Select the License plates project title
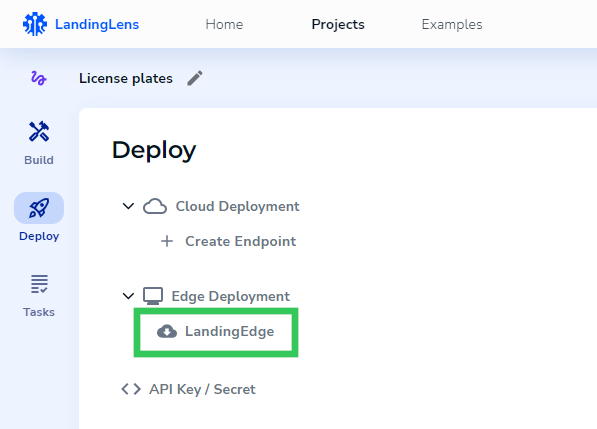The height and width of the screenshot is (429, 597). pos(126,78)
